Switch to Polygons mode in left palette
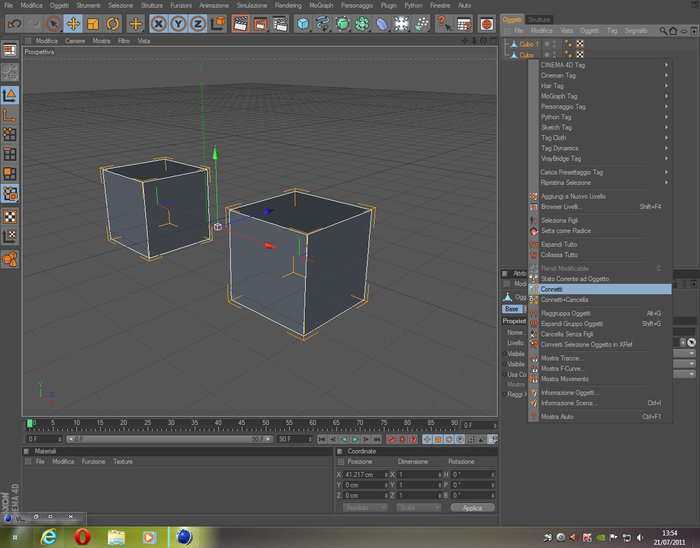This screenshot has width=700, height=548. pos(10,174)
